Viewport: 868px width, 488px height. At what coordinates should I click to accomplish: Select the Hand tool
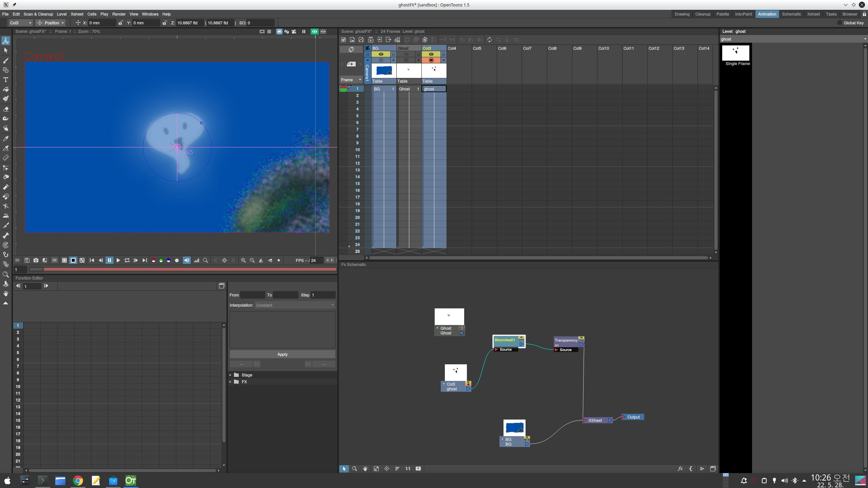tap(6, 293)
